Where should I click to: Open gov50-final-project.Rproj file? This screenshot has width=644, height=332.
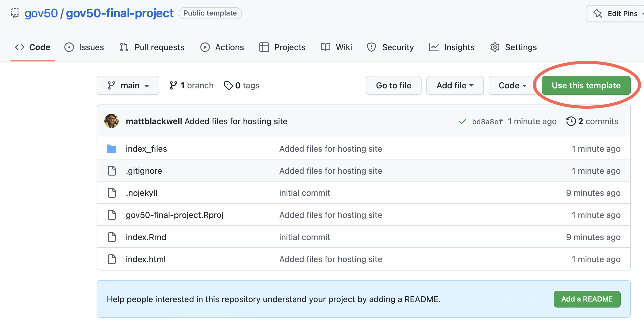pos(175,215)
